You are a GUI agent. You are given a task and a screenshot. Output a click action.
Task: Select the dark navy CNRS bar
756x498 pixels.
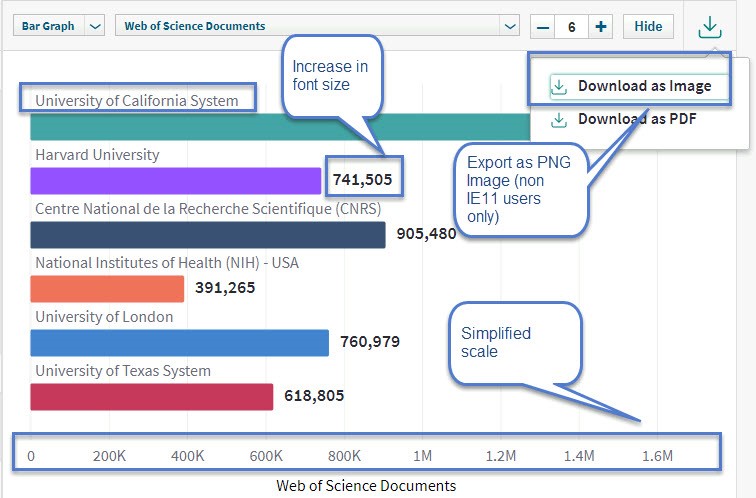click(208, 235)
